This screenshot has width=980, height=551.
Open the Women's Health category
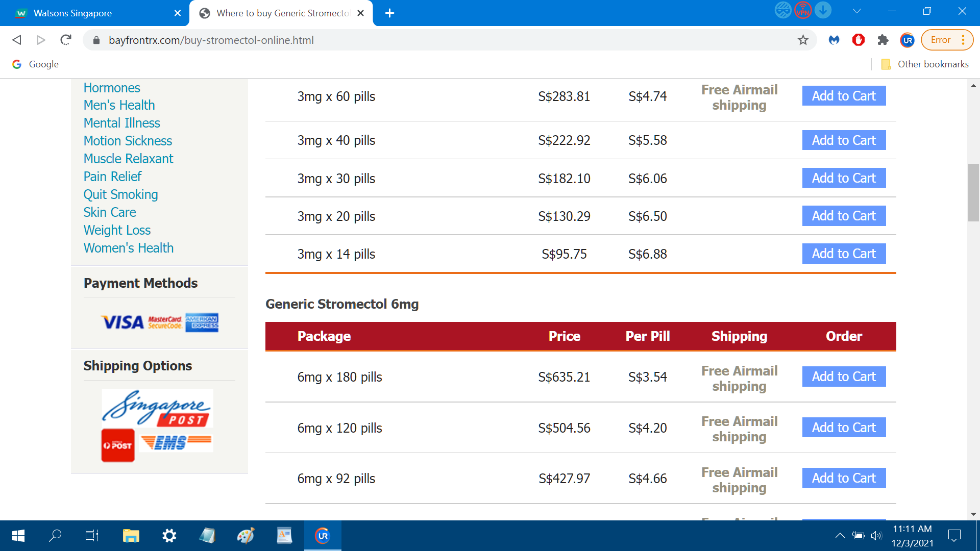point(129,248)
